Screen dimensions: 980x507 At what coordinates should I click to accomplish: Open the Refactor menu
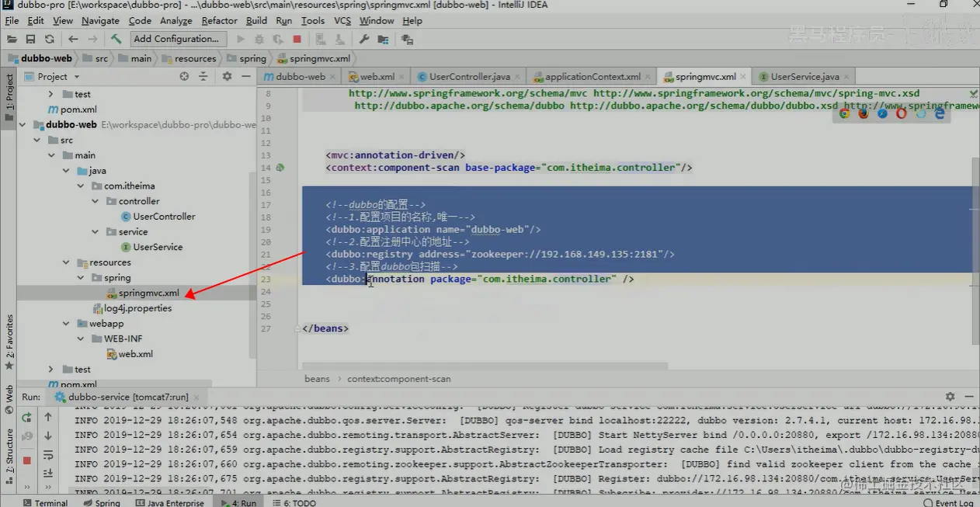(219, 21)
